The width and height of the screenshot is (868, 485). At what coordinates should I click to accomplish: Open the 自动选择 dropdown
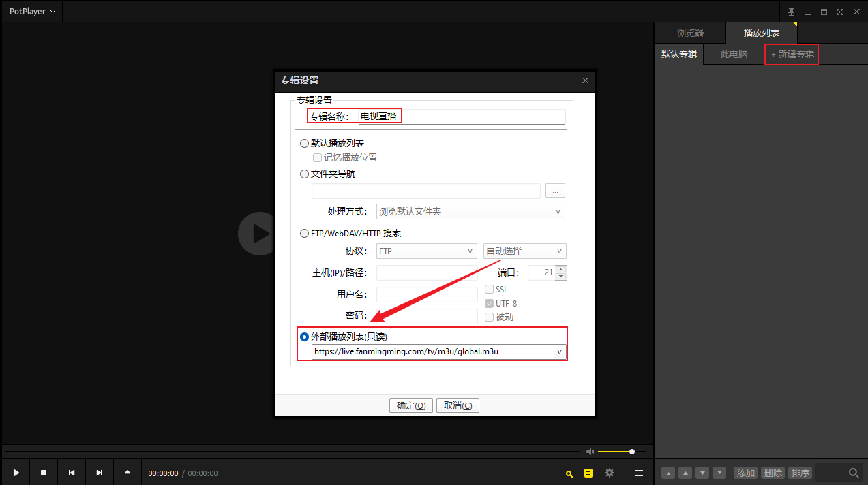click(x=524, y=251)
